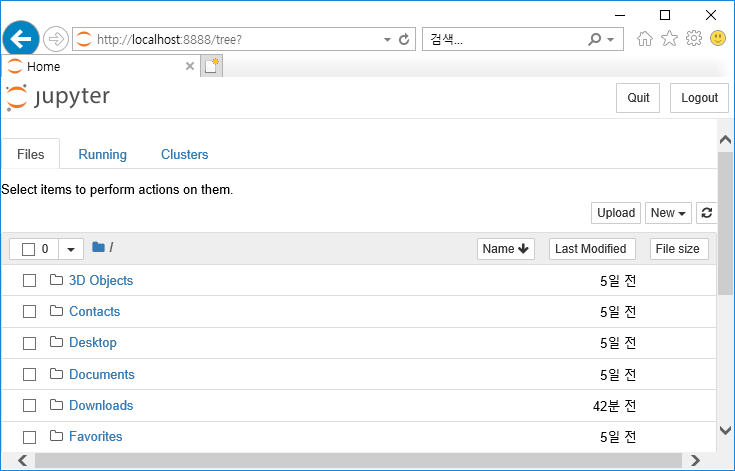Screen dimensions: 735x471
Task: Select the Home browser tab
Action: point(101,66)
